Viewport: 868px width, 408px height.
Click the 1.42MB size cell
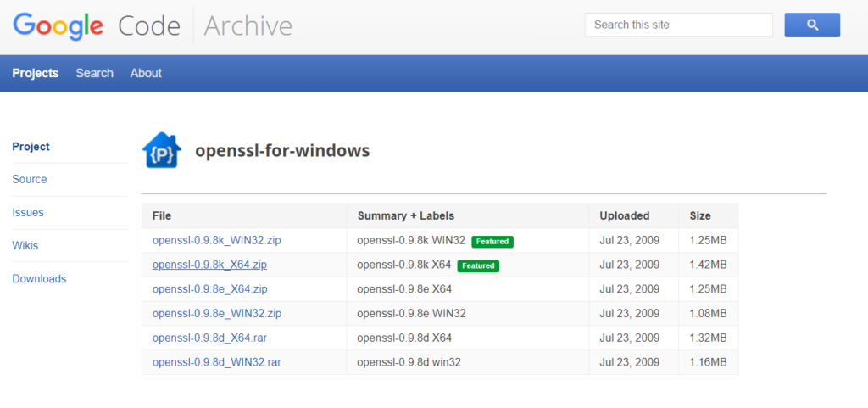point(708,265)
